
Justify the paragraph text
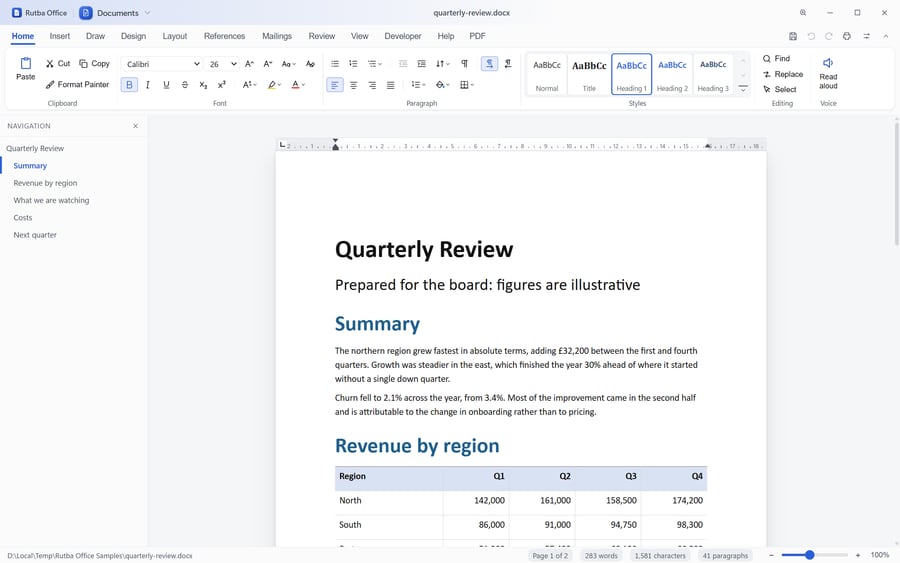pos(390,85)
